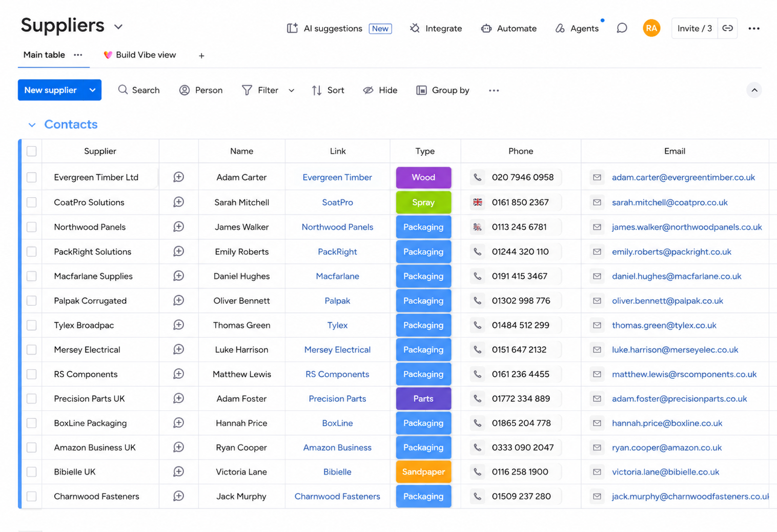
Task: Check the Charnwood Fasteners row checkbox
Action: [32, 496]
